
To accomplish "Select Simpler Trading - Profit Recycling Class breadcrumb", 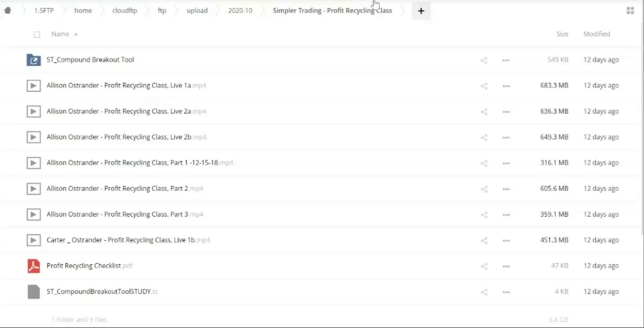I will pos(332,10).
